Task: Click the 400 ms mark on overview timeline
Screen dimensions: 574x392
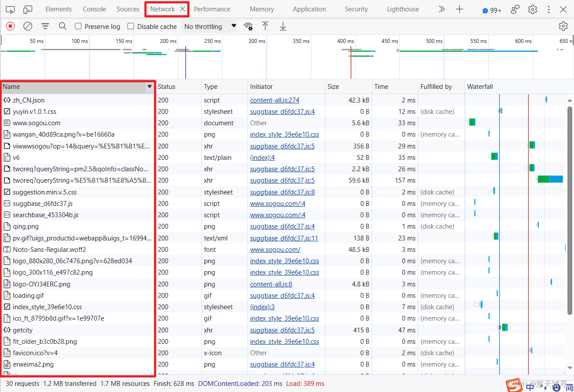Action: coord(345,41)
